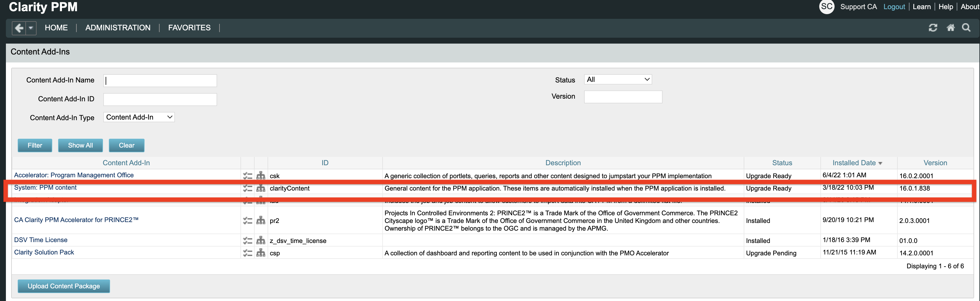Viewport: 980px width, 301px height.
Task: Open search with the magnifying glass icon
Action: coord(966,28)
